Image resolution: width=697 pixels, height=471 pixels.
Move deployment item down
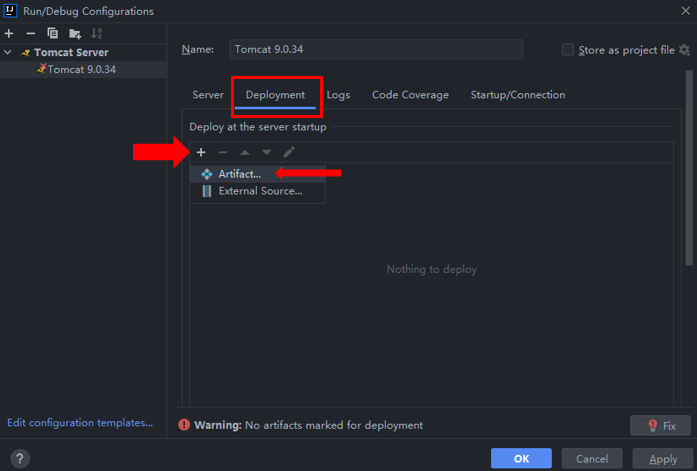267,152
